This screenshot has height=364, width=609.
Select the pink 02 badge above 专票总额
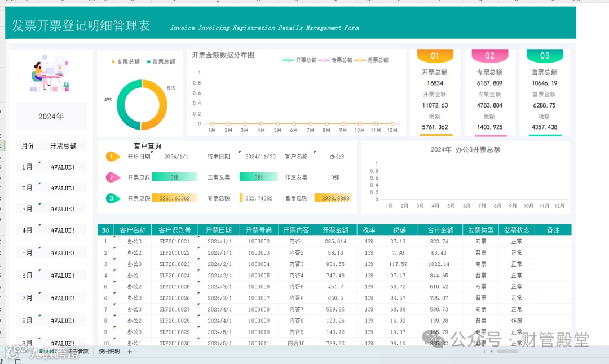(490, 55)
